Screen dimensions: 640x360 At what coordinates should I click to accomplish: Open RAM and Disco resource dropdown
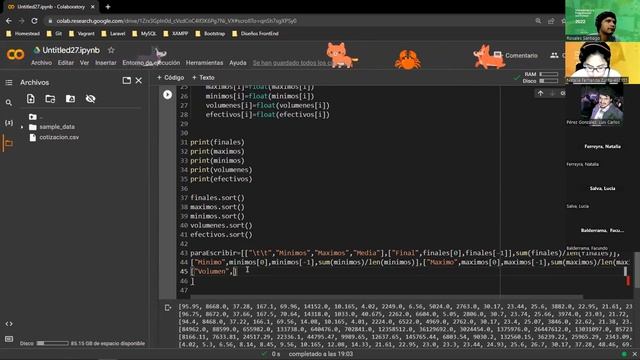541,78
